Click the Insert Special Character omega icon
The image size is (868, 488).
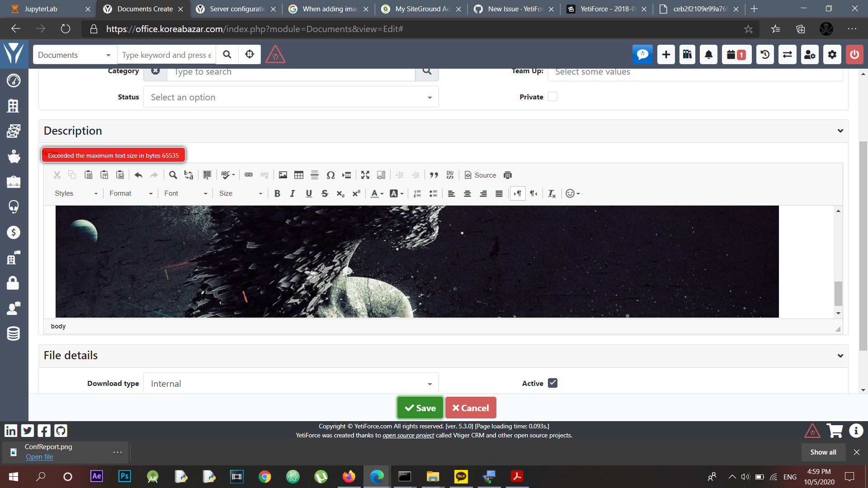[330, 175]
